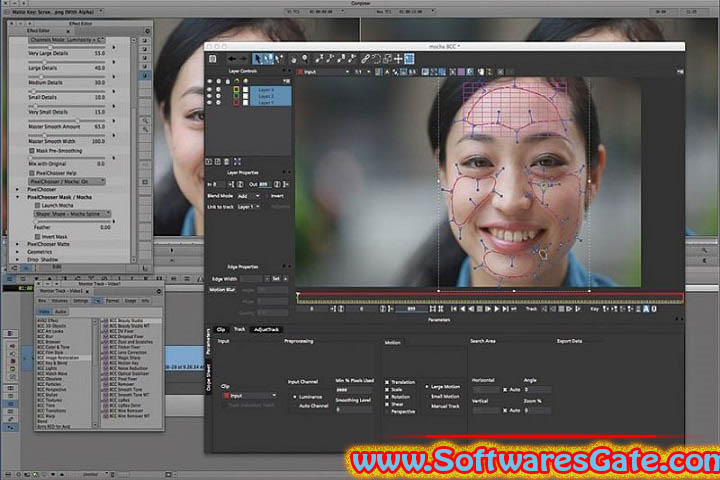Screen dimensions: 720x480
Task: Click gear icon in Effect Editor header
Action: 147,31
